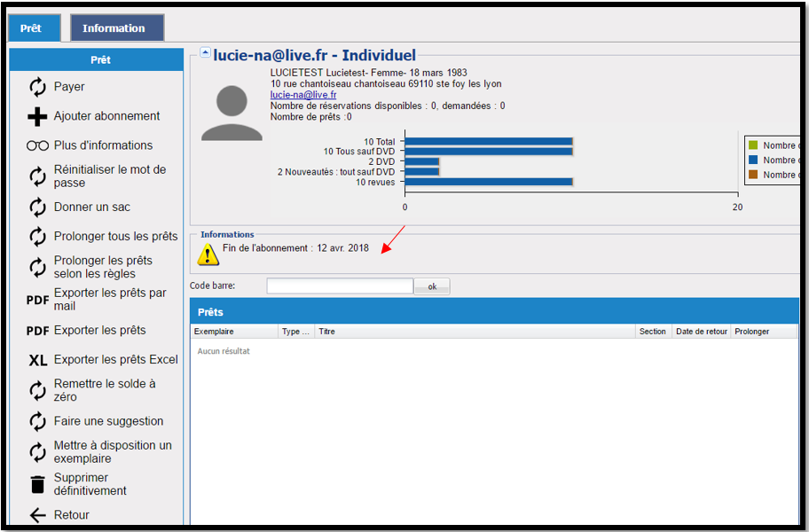Click the Prêt sidebar header
Viewport: 809px width, 532px height.
[x=97, y=59]
